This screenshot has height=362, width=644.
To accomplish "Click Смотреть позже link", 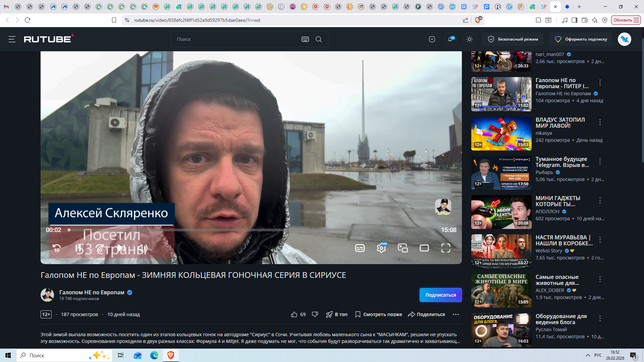I will pyautogui.click(x=379, y=314).
